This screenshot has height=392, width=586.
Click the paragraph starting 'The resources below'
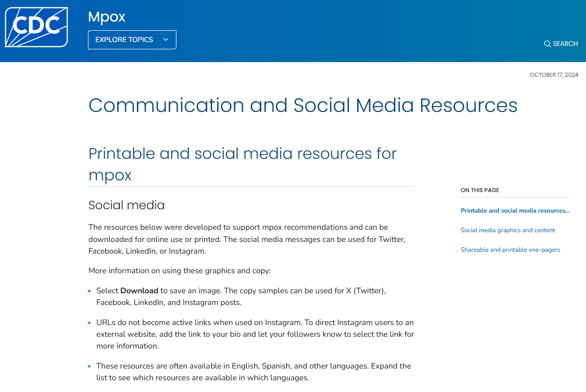(x=247, y=239)
